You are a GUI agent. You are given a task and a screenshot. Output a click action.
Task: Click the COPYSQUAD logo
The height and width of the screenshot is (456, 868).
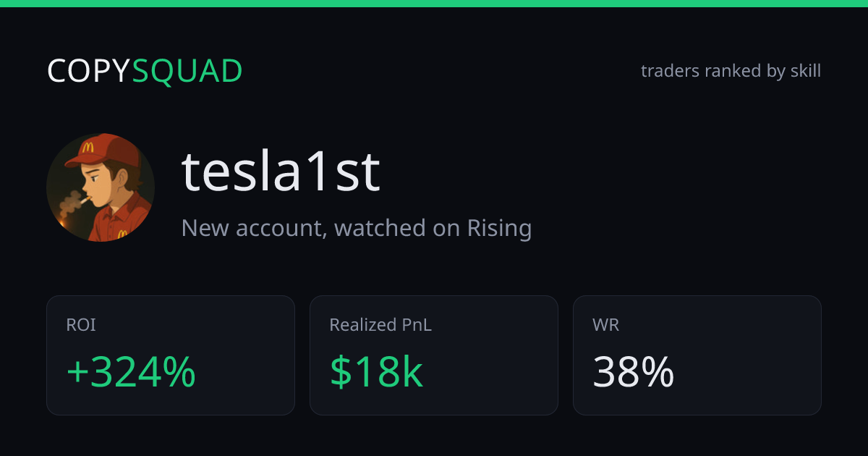(145, 71)
